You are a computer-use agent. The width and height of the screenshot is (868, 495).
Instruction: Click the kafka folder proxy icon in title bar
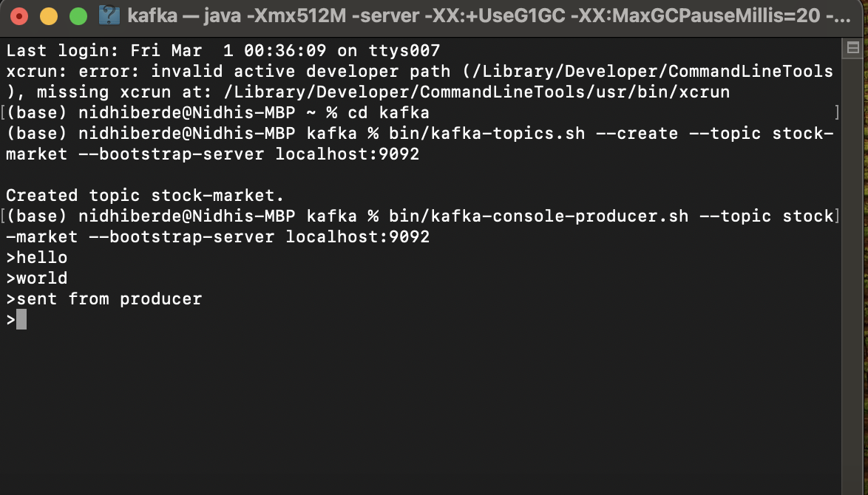(109, 16)
